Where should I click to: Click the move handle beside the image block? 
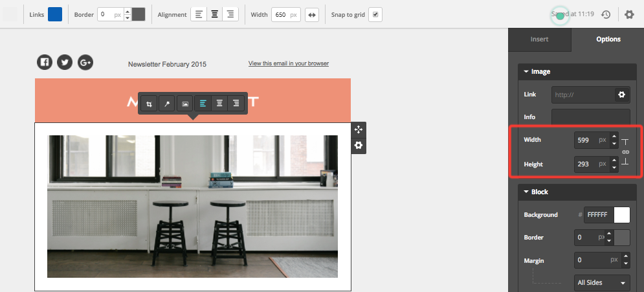click(x=359, y=129)
